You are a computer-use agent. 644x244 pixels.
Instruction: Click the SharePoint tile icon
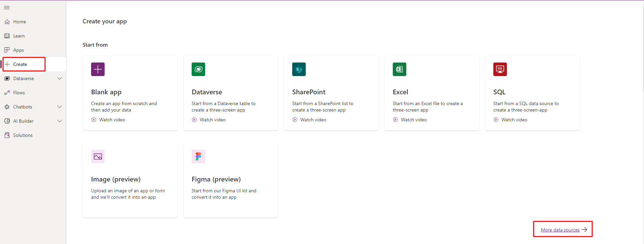(299, 69)
